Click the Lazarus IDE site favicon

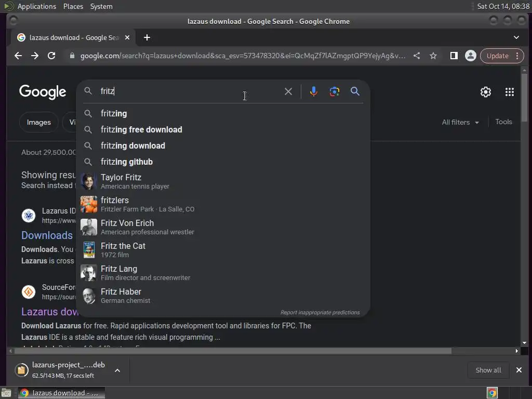click(29, 216)
